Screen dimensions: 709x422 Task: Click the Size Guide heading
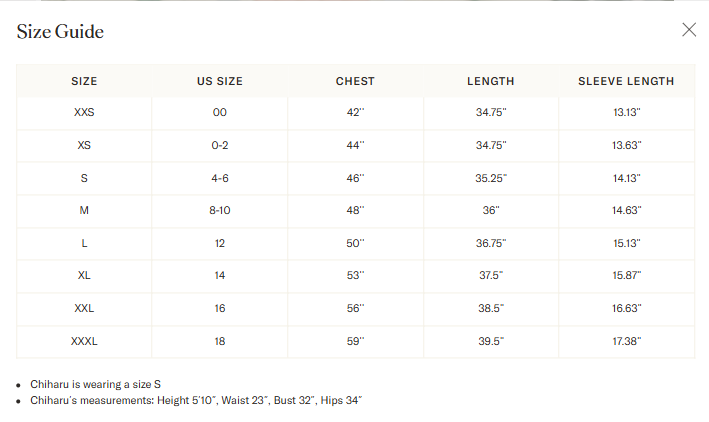(60, 32)
